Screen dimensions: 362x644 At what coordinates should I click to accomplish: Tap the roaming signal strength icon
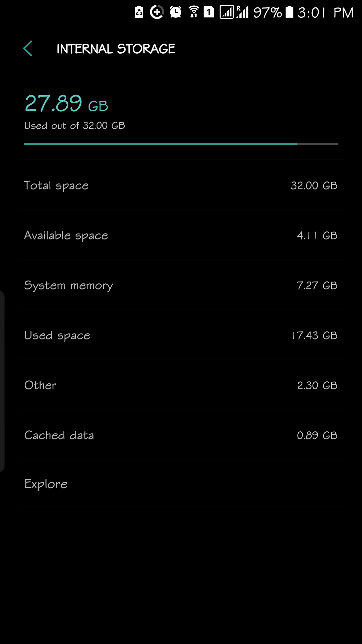click(x=243, y=12)
